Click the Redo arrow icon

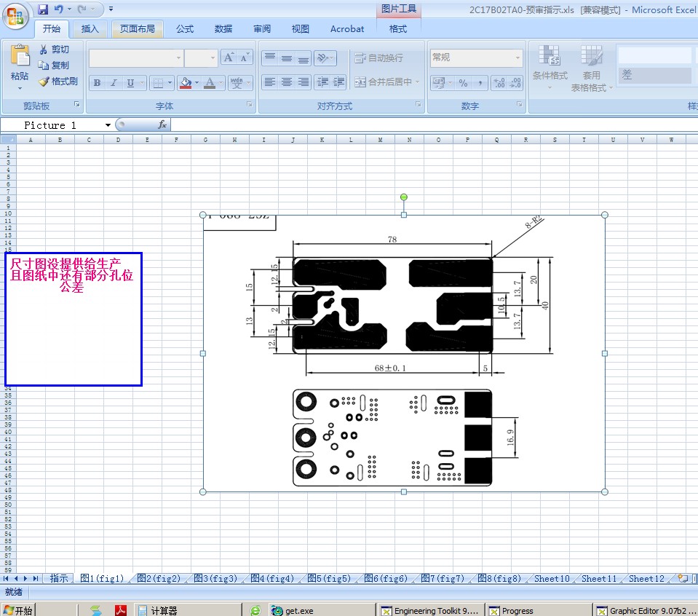coord(82,9)
